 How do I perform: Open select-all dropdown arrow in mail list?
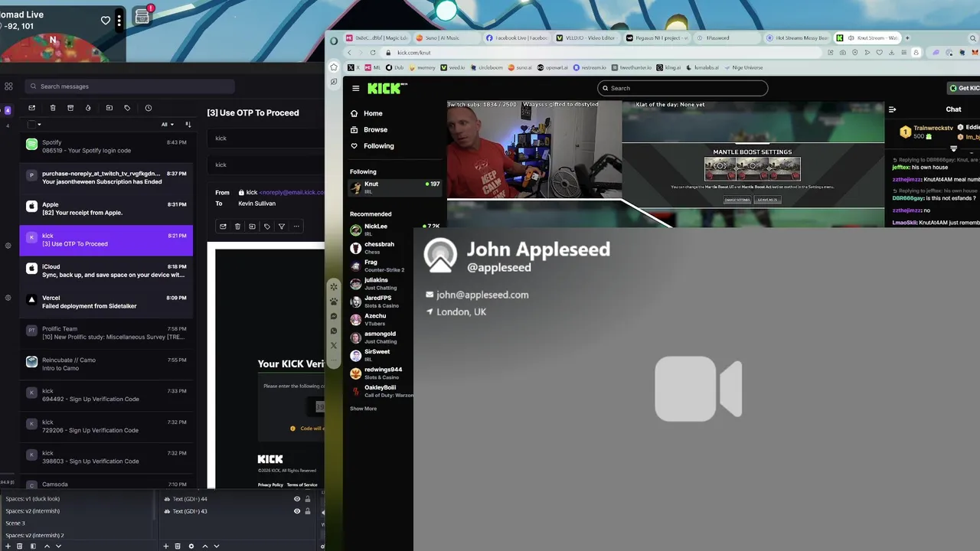39,125
